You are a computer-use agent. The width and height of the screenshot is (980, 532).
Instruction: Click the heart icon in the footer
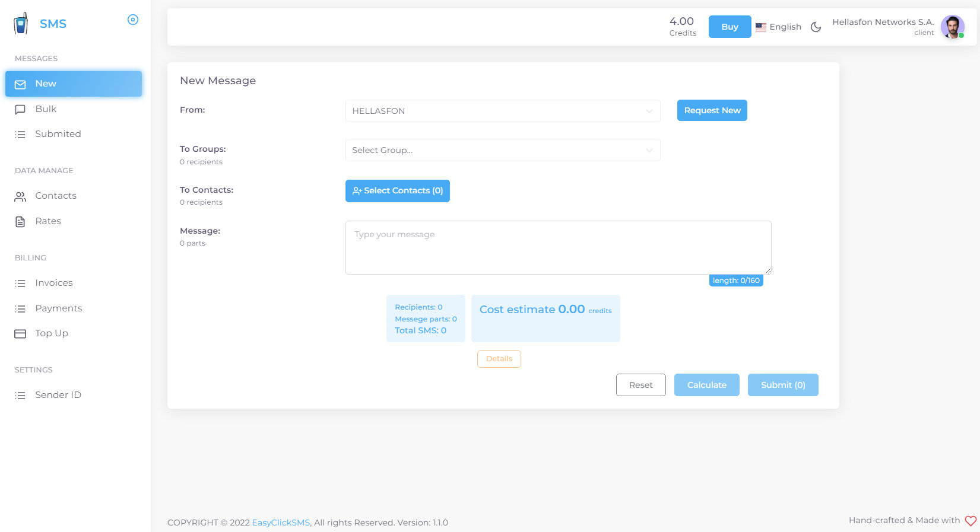[x=971, y=521]
